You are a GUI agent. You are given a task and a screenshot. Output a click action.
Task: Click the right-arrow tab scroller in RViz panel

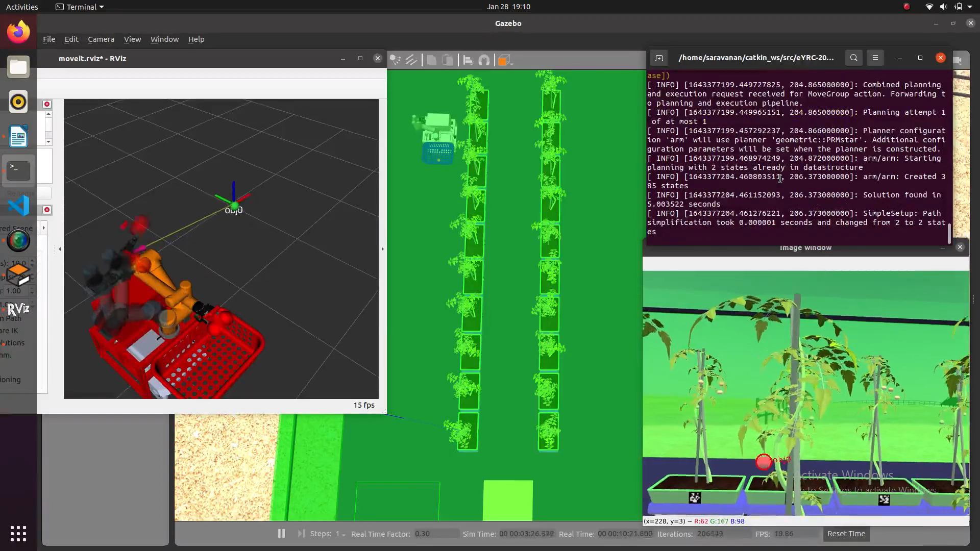coord(43,228)
